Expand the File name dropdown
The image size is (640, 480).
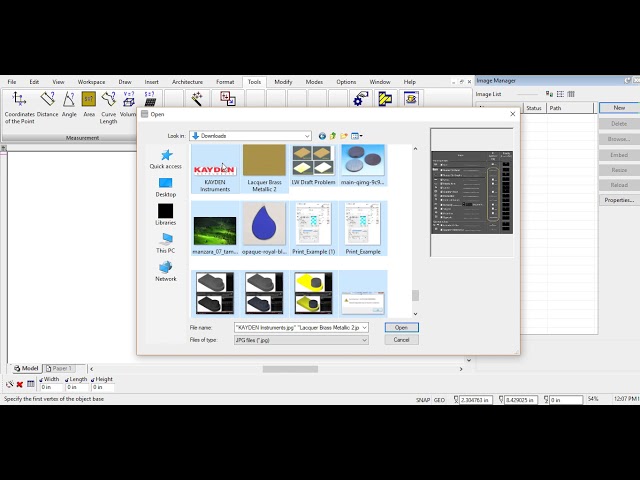(364, 327)
